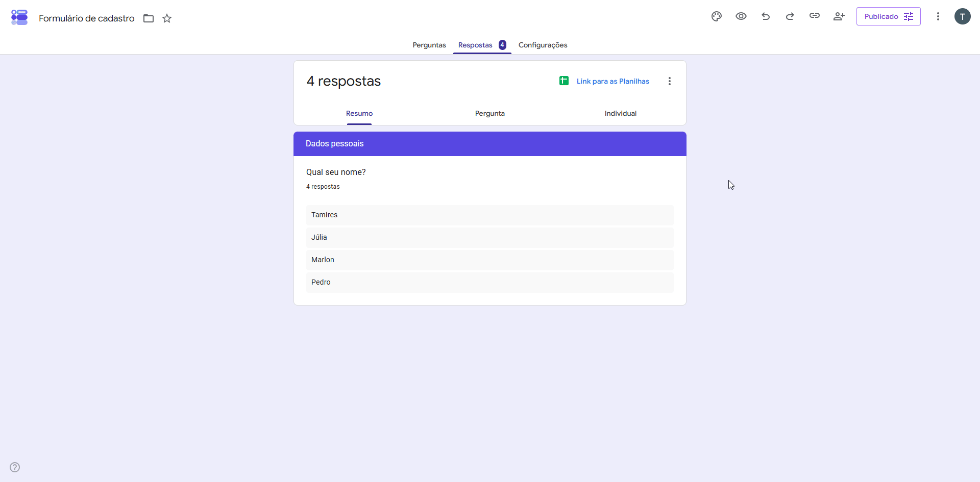The height and width of the screenshot is (482, 980).
Task: Copy respondent link with chain icon
Action: click(x=815, y=16)
